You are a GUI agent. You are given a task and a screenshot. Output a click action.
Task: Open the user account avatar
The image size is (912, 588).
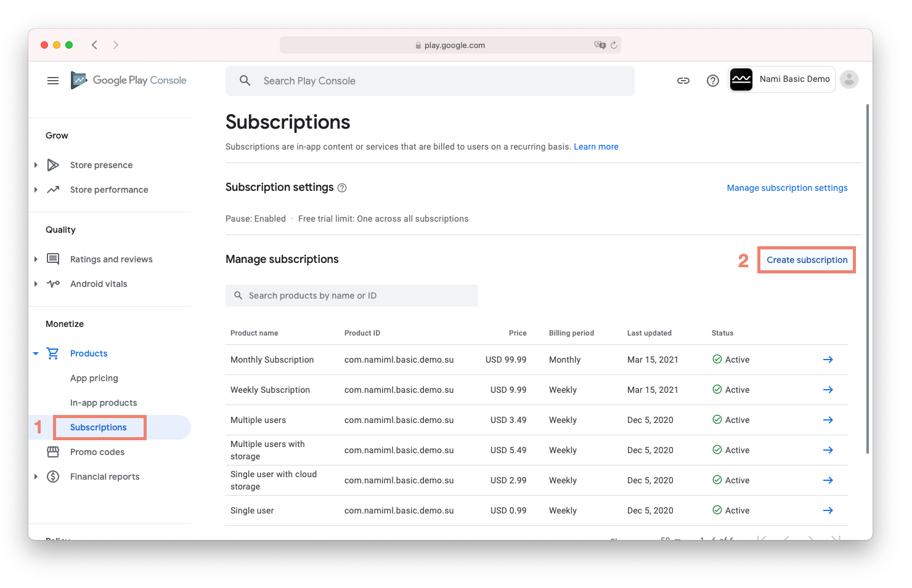pyautogui.click(x=849, y=79)
